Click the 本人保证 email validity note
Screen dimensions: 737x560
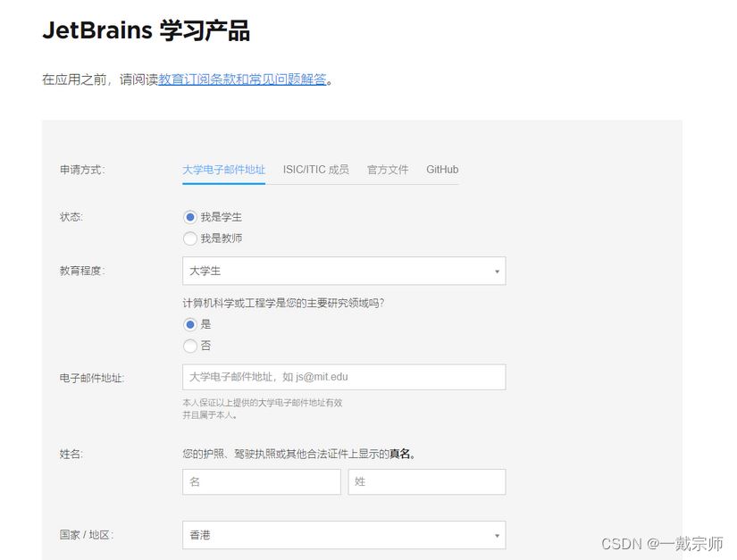coord(263,409)
